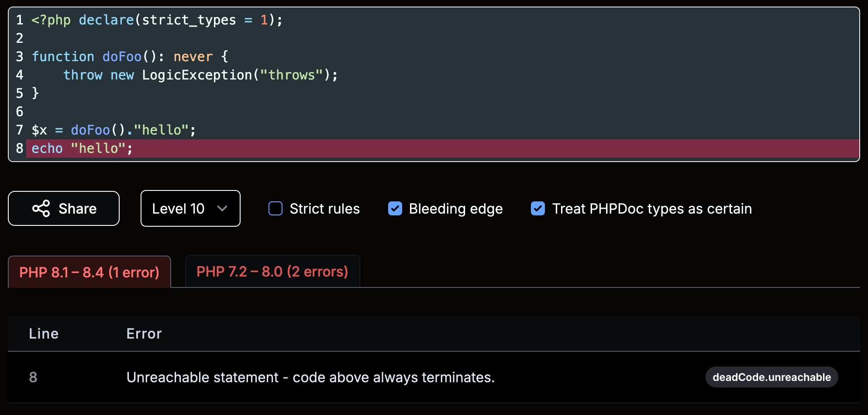Image resolution: width=868 pixels, height=415 pixels.
Task: Click line number 8 in editor gutter
Action: pyautogui.click(x=20, y=149)
